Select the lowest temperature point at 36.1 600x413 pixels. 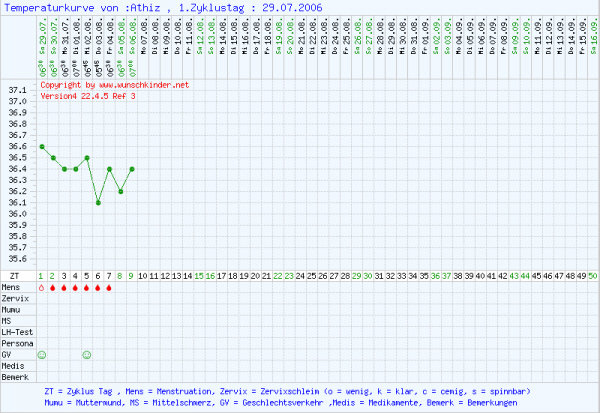point(98,202)
